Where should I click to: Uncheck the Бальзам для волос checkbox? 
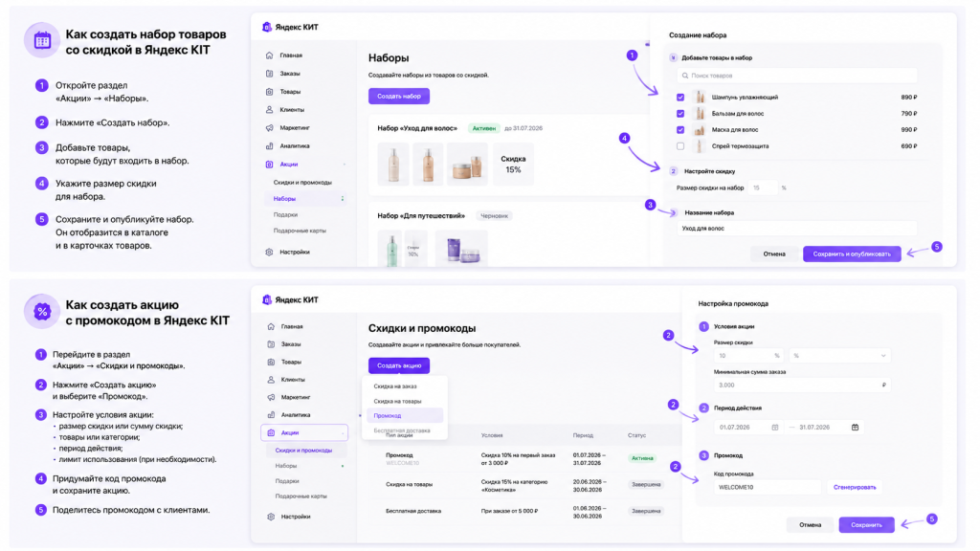[x=680, y=114]
